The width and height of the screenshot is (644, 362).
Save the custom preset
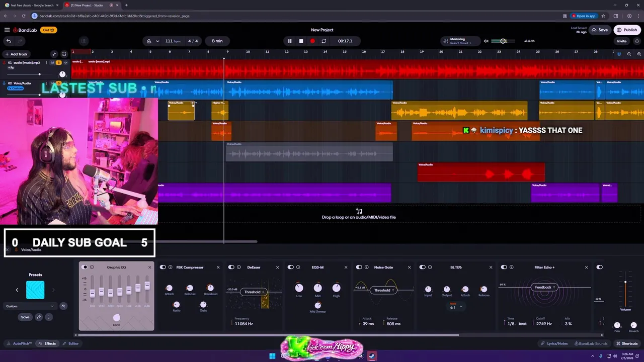[x=25, y=317]
